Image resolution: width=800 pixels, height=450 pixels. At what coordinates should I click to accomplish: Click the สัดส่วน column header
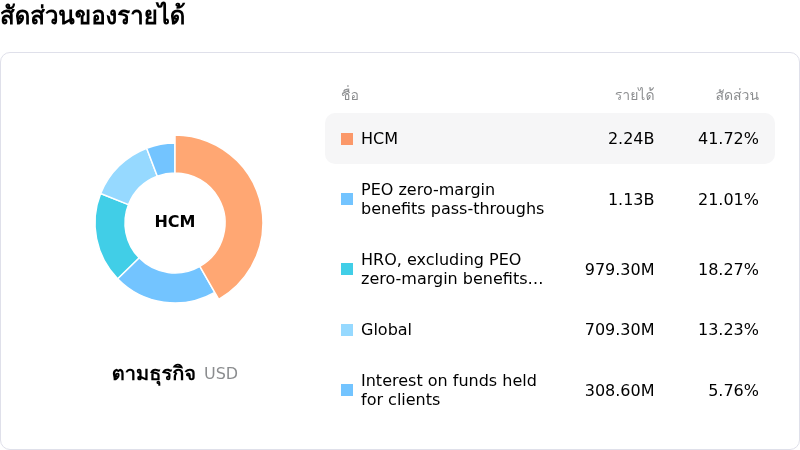tap(737, 95)
